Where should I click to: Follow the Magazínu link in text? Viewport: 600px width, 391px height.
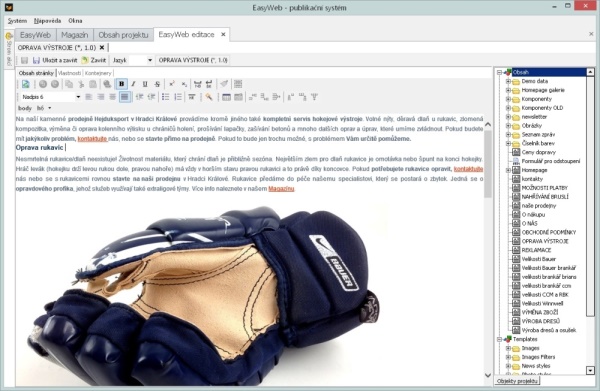click(x=281, y=189)
